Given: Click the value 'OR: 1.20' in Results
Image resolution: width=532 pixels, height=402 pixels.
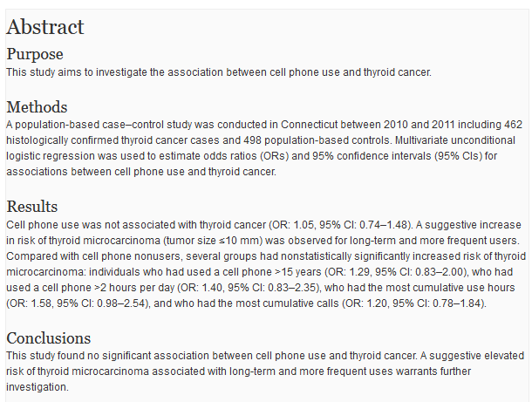Looking at the screenshot, I should [366, 303].
